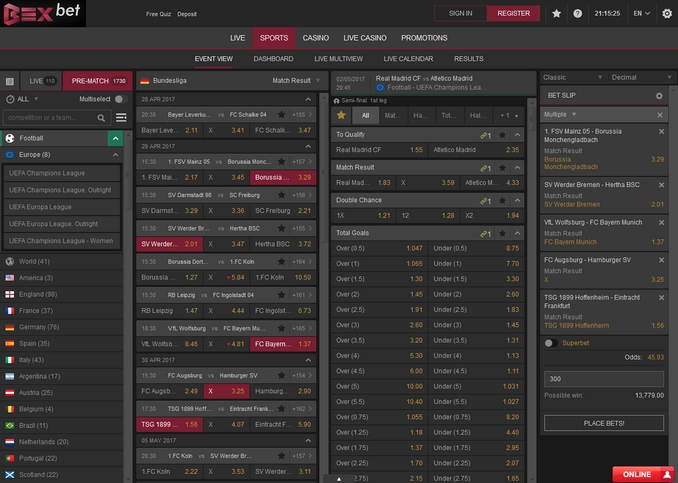Click the grid view icon beside LIVE
Screen dimensions: 678x483
pos(10,81)
